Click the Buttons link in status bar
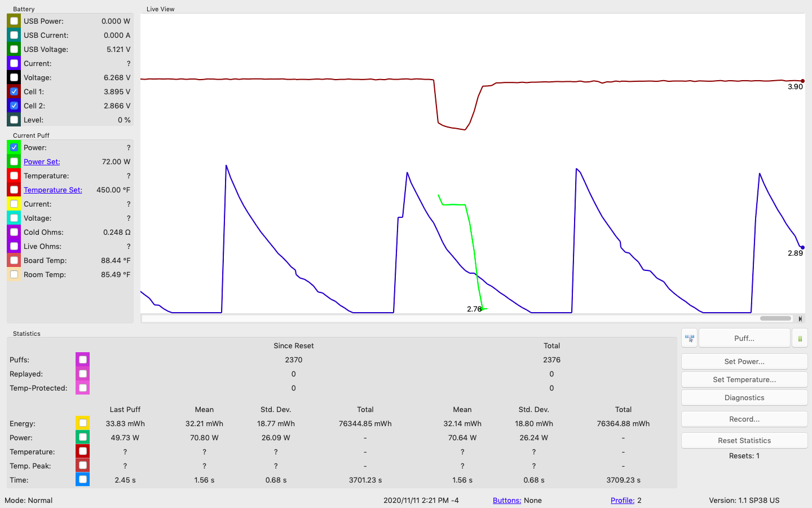This screenshot has width=812, height=508. [x=506, y=500]
